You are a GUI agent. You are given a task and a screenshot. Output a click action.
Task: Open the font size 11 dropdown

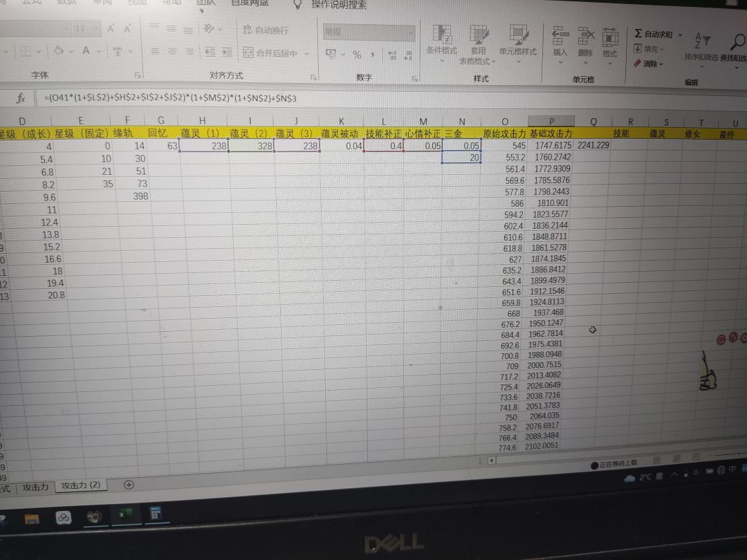coord(98,29)
